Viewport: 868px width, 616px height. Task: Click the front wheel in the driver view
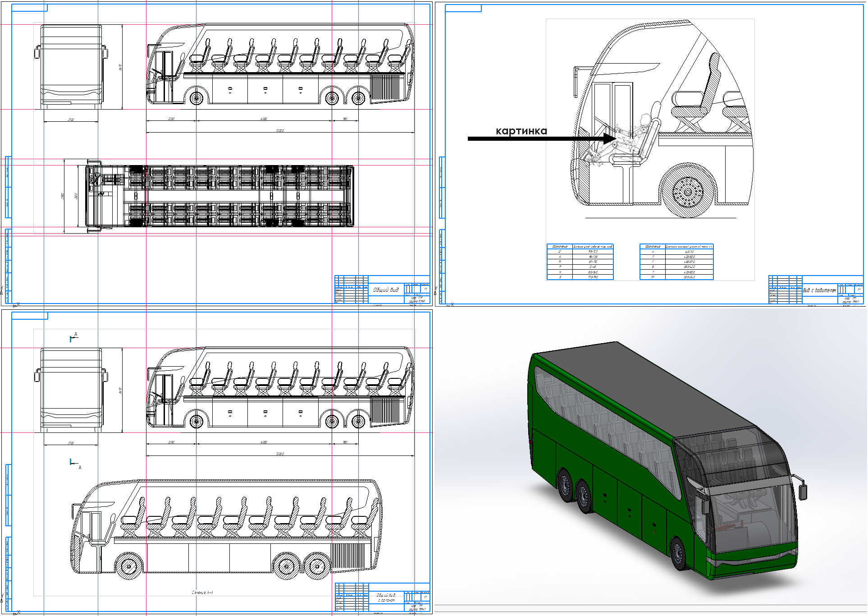[x=687, y=192]
